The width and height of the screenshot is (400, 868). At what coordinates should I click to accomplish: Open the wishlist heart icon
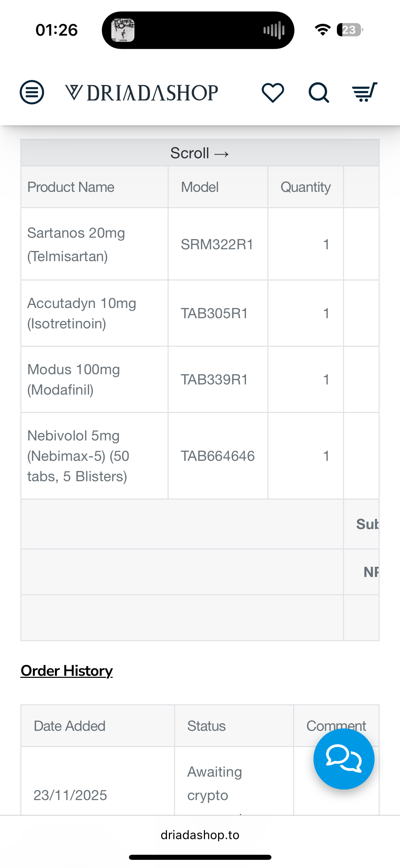pyautogui.click(x=273, y=92)
